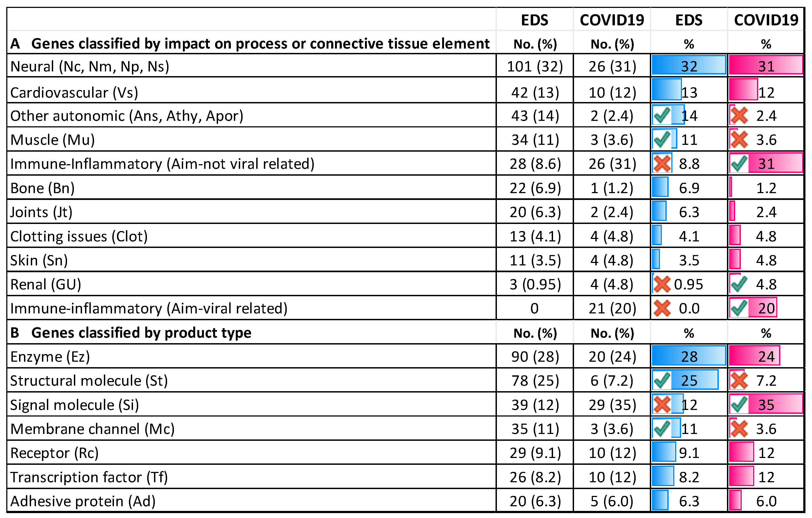Click green checkmark in Signal molecule COVID19 cell
Screen dimensions: 812x518
[739, 405]
